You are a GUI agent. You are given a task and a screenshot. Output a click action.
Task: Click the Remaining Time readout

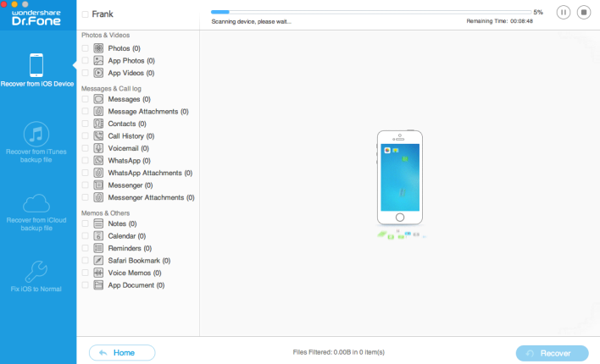499,21
